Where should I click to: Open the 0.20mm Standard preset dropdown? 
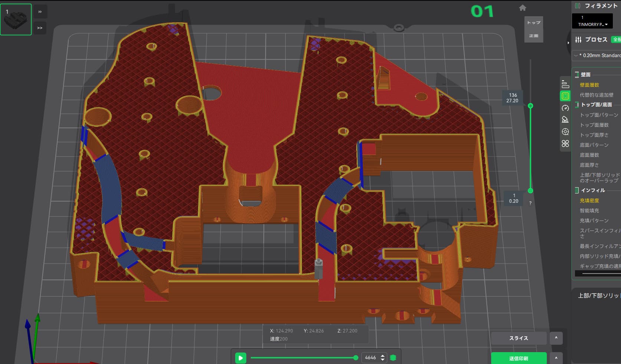pos(597,55)
